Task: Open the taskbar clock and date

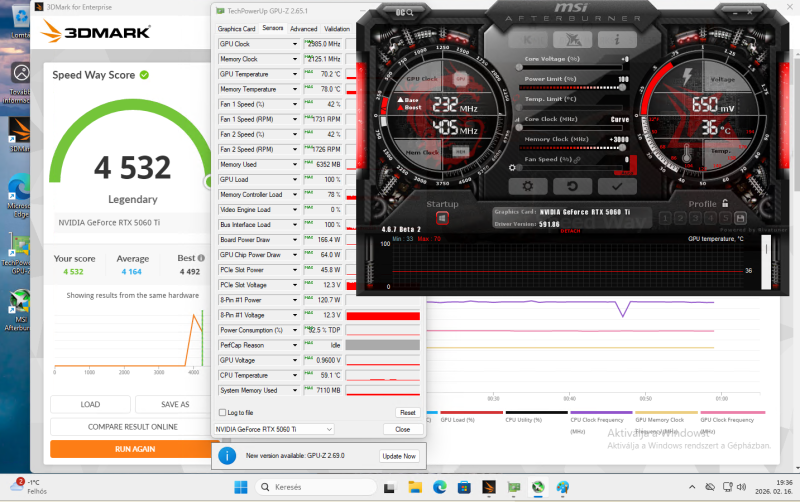Action: click(x=773, y=487)
